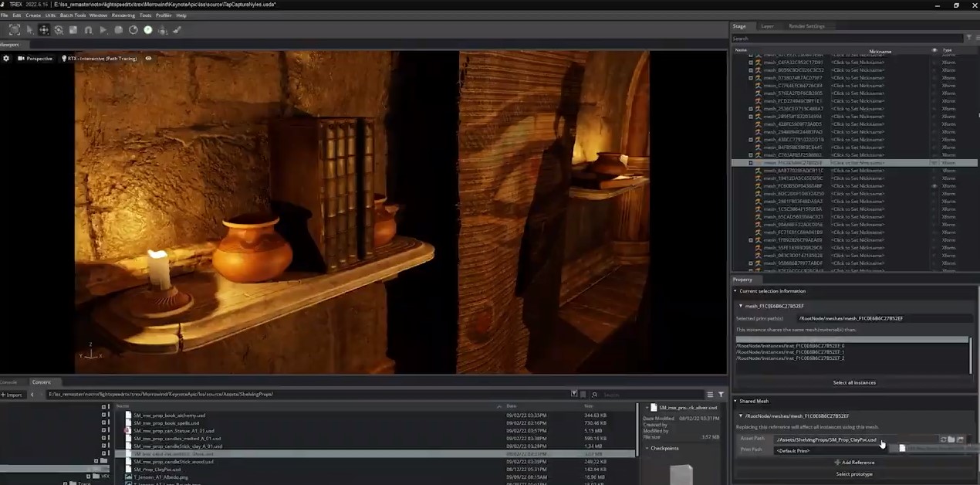
Task: Open the Stage filter icon
Action: (x=970, y=38)
